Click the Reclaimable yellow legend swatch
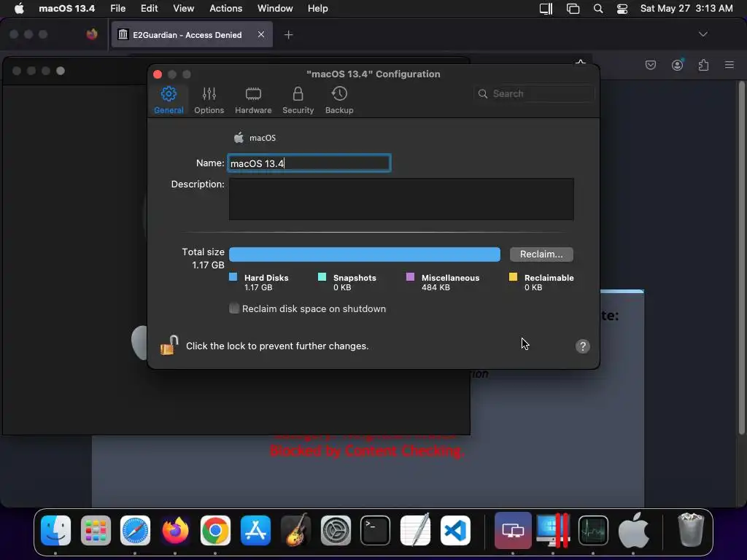 [x=513, y=277]
